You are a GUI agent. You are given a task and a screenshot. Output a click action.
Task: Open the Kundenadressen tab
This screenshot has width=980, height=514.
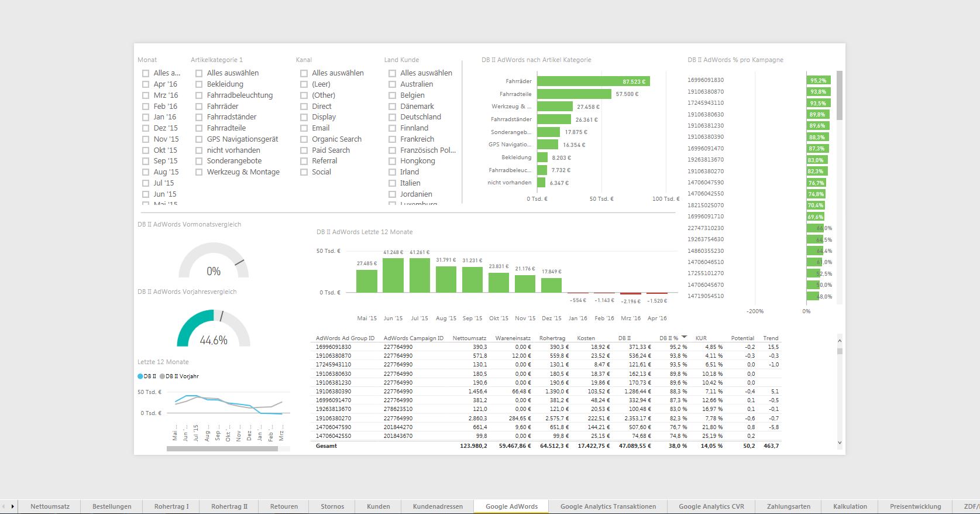(438, 506)
